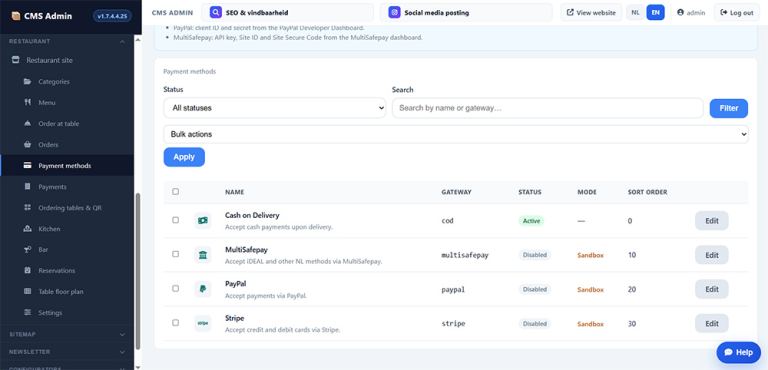Go to Orders in the sidebar

[67, 145]
